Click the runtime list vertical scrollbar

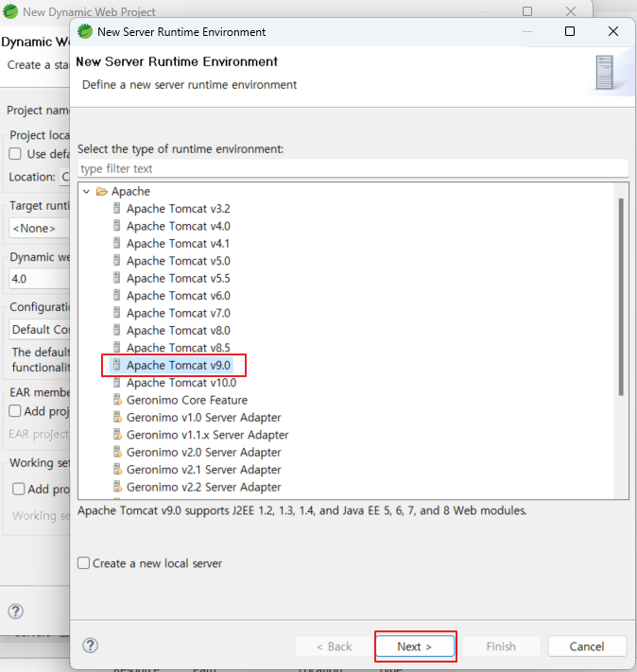coord(621,297)
